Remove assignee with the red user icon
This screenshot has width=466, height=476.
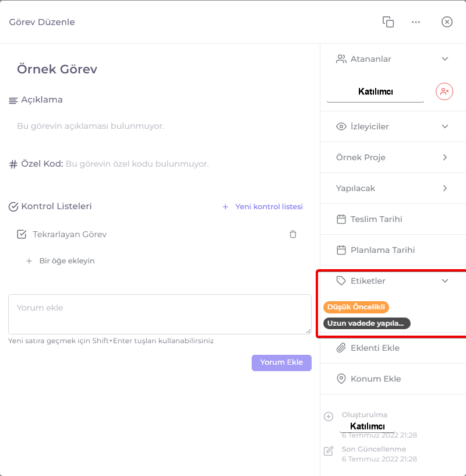(444, 91)
